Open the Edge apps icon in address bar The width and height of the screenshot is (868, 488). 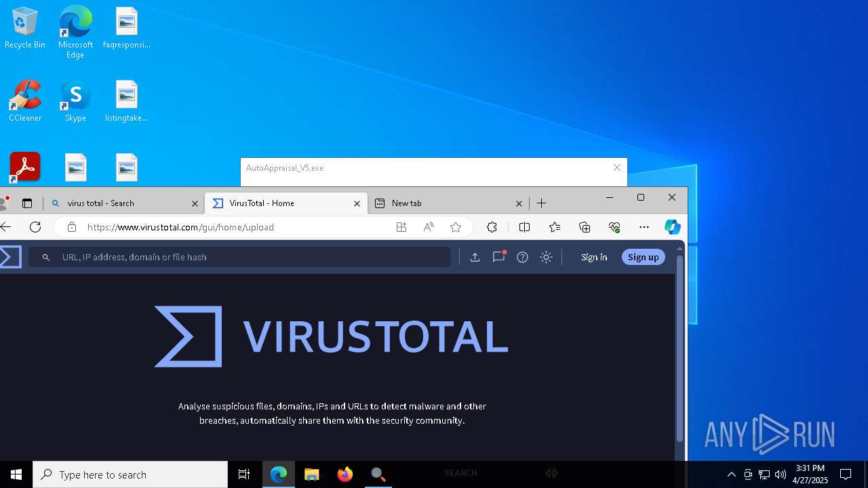(x=401, y=227)
